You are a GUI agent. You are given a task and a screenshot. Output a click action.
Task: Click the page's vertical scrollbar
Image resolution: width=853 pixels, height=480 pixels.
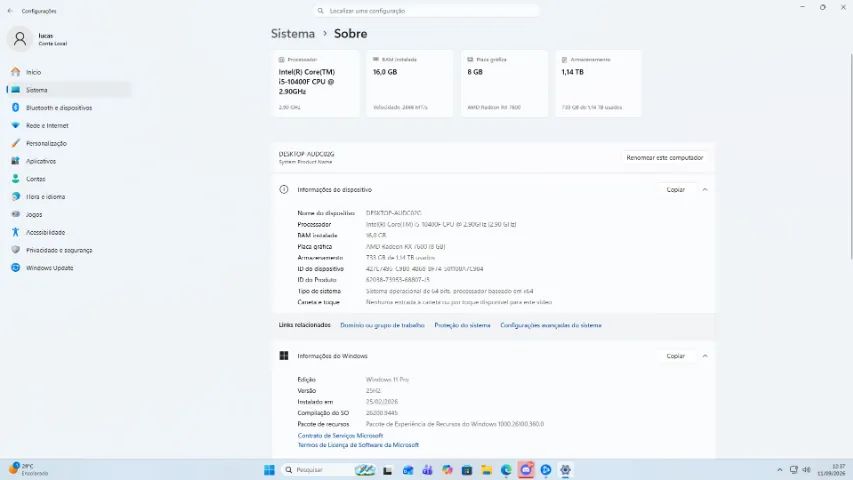[850, 157]
